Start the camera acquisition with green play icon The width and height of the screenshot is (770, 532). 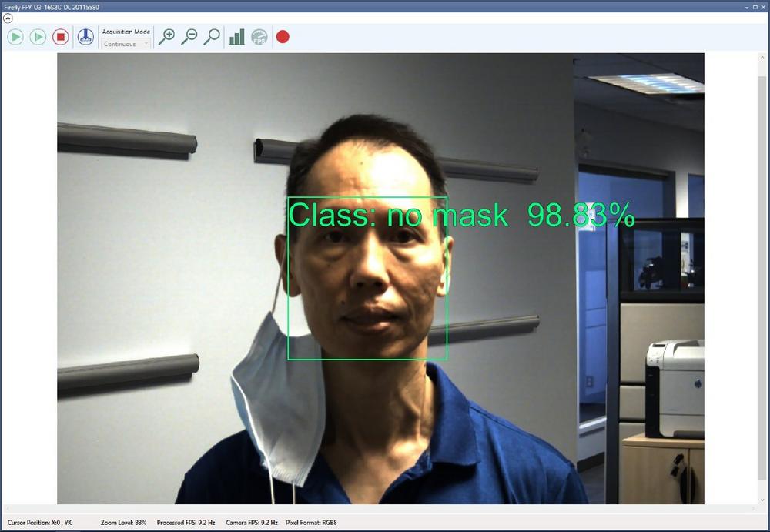click(15, 36)
